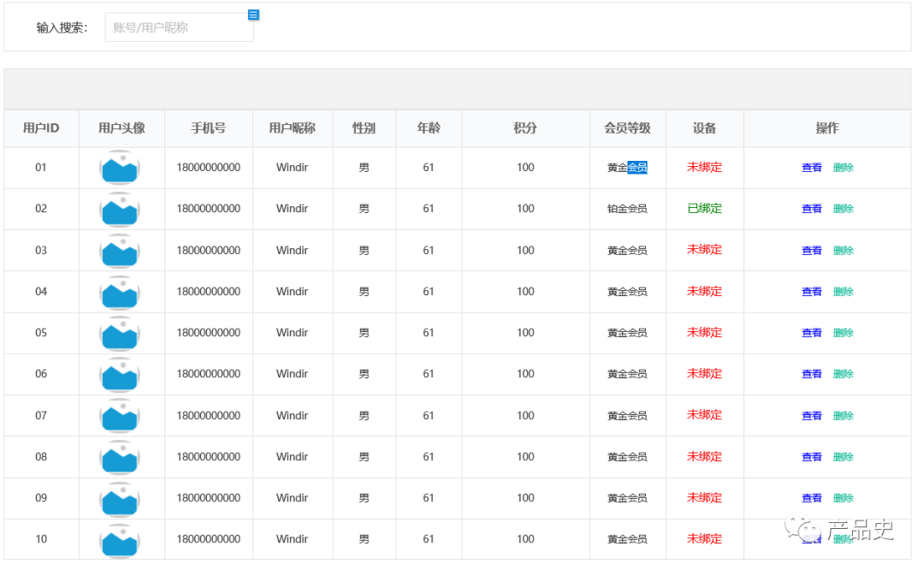Open 查看 for user 06
The image size is (924, 570).
[811, 374]
